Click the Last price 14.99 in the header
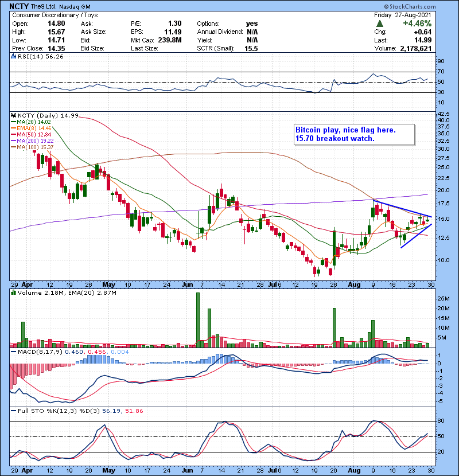The image size is (459, 476). pyautogui.click(x=423, y=40)
